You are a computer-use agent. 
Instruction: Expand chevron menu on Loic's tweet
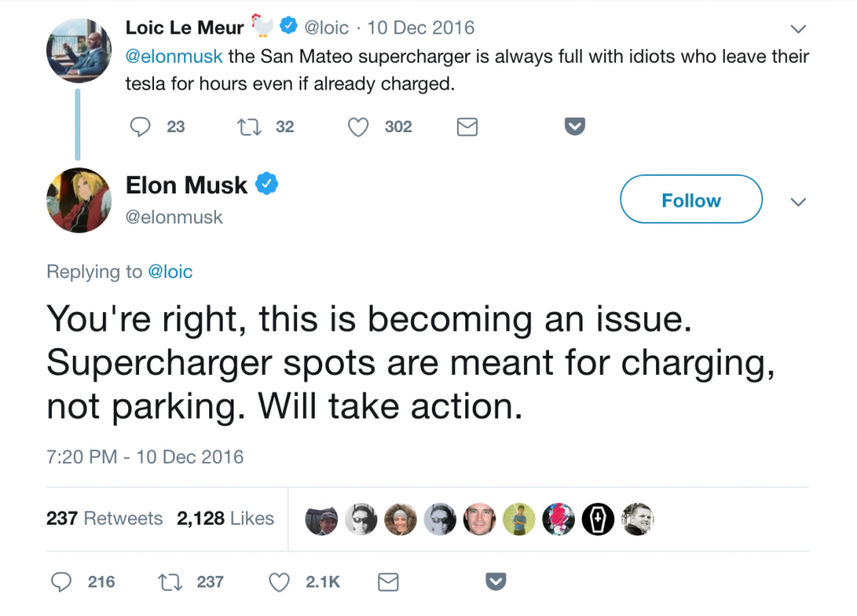coord(798,29)
